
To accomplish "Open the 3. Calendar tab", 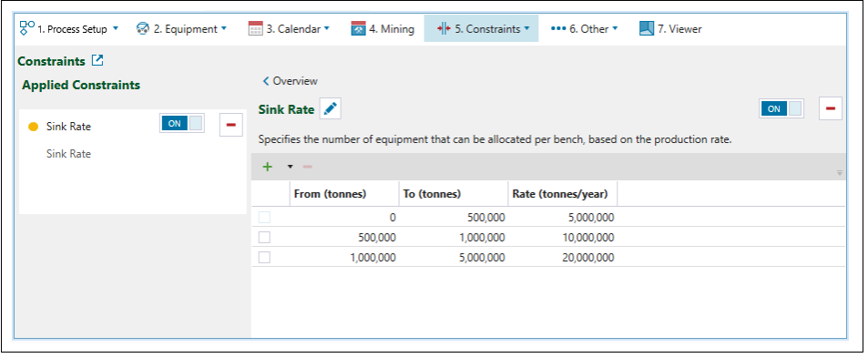I will click(x=289, y=29).
